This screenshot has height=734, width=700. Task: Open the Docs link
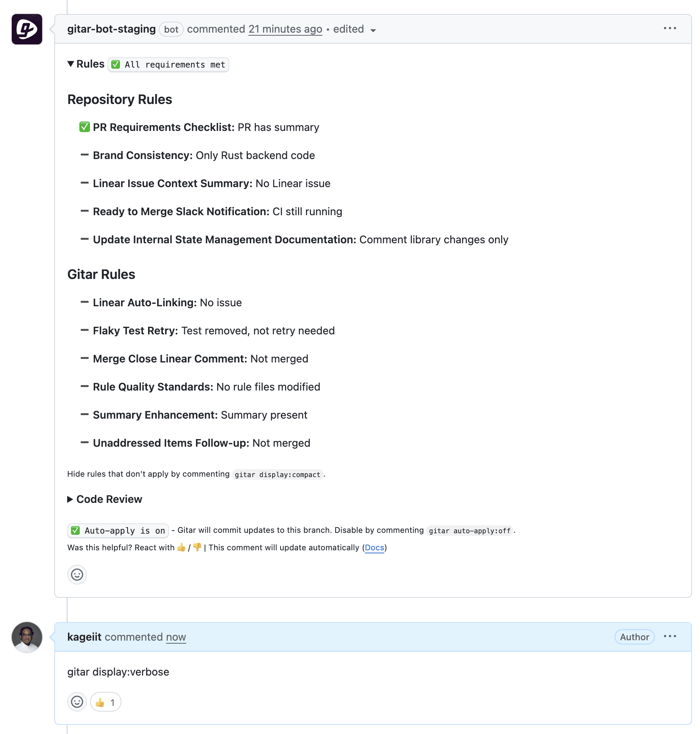(374, 548)
